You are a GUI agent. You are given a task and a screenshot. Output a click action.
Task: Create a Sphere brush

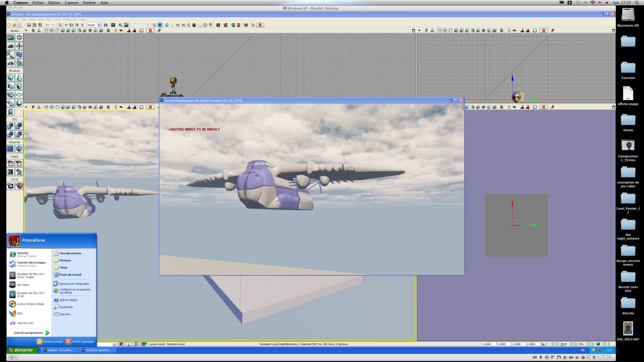19,103
